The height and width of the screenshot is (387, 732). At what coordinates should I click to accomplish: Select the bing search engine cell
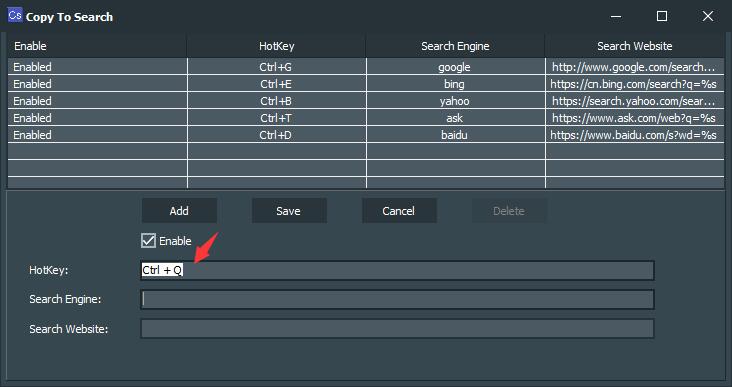[x=455, y=84]
